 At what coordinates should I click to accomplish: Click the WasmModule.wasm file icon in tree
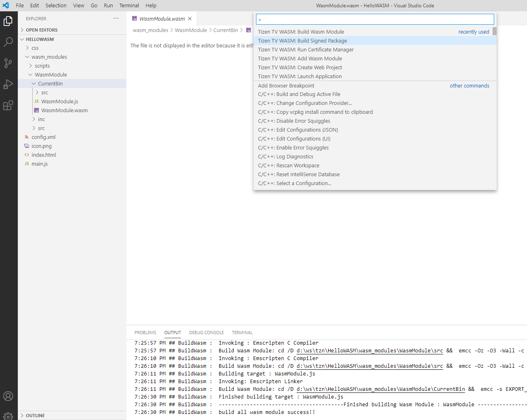pos(36,110)
